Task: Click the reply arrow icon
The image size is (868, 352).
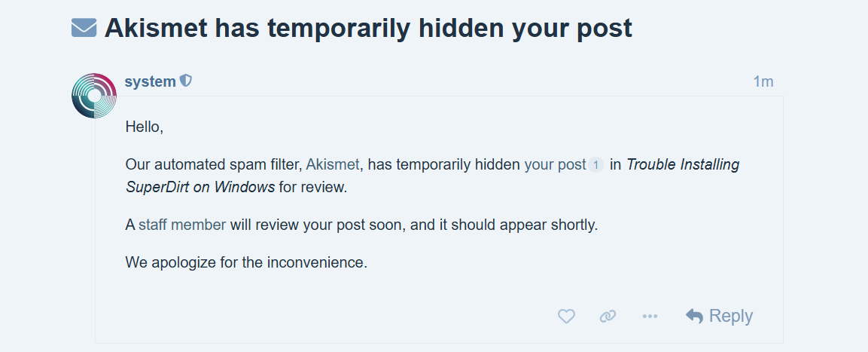Action: (x=694, y=317)
